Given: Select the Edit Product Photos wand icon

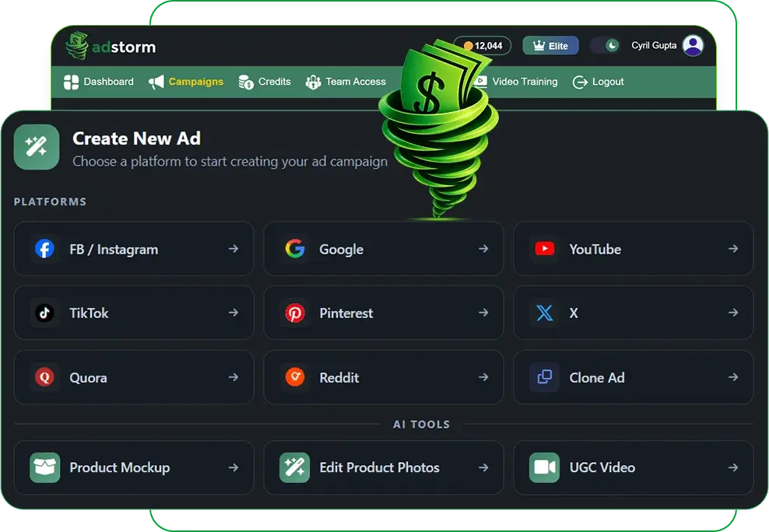Looking at the screenshot, I should [295, 467].
